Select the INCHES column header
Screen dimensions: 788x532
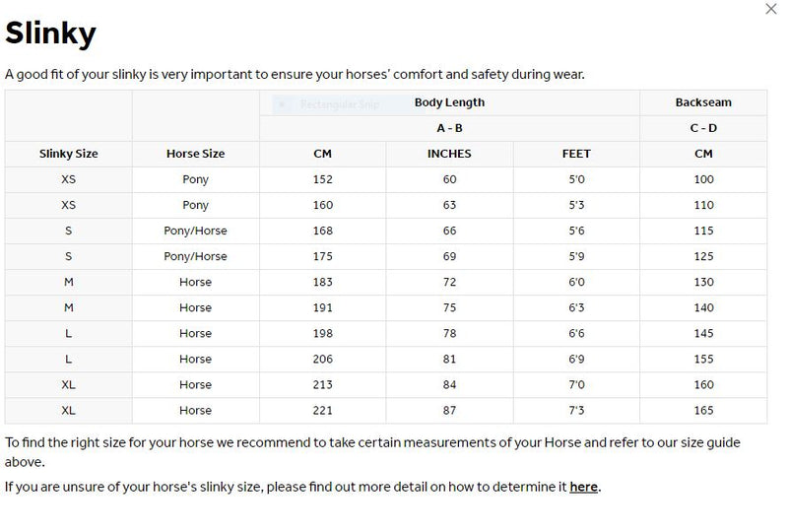click(x=449, y=154)
